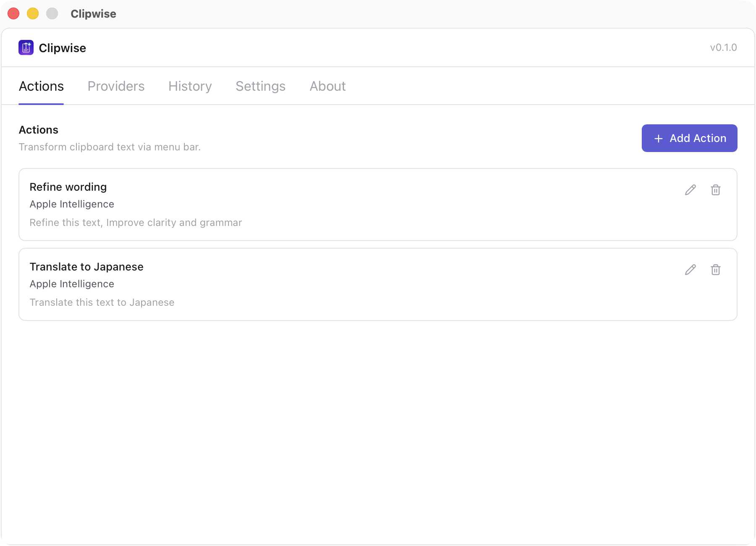Click the Clipwise clipboard app icon
The height and width of the screenshot is (546, 756).
click(26, 47)
